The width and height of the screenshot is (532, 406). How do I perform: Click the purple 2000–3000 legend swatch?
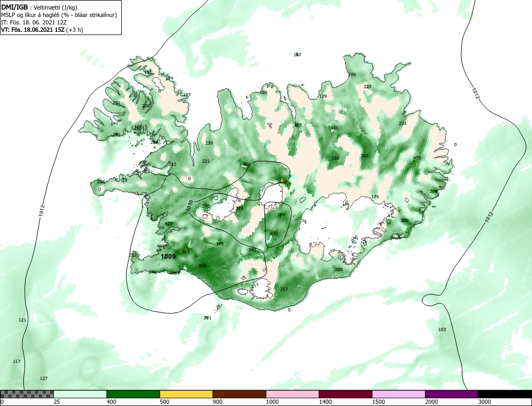pyautogui.click(x=452, y=394)
